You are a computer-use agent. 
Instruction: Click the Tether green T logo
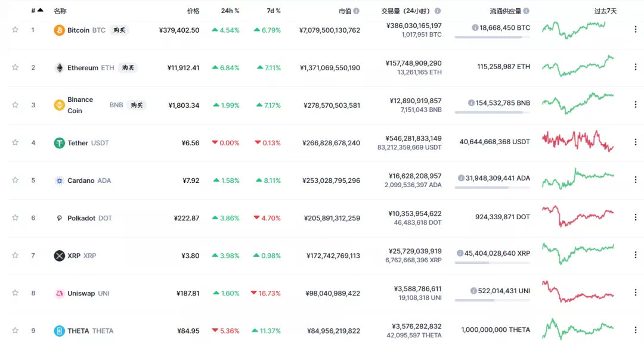59,143
